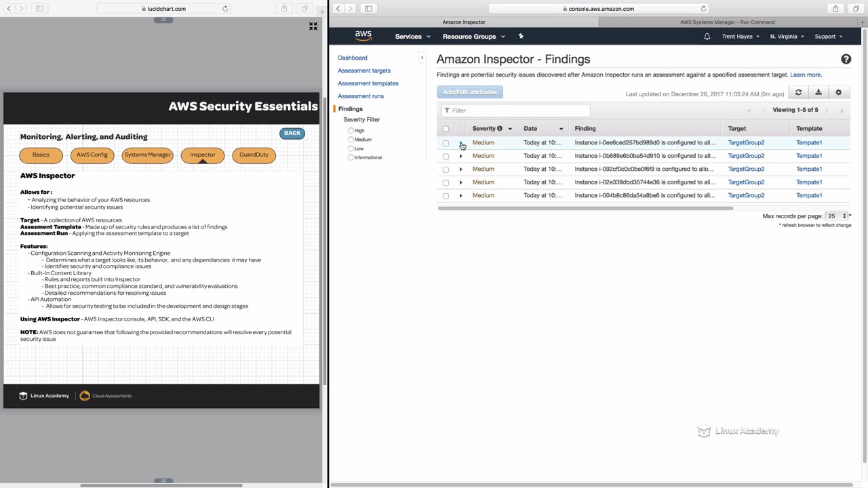The image size is (868, 488).
Task: Click the findings table horizontal scrollbar
Action: [585, 208]
